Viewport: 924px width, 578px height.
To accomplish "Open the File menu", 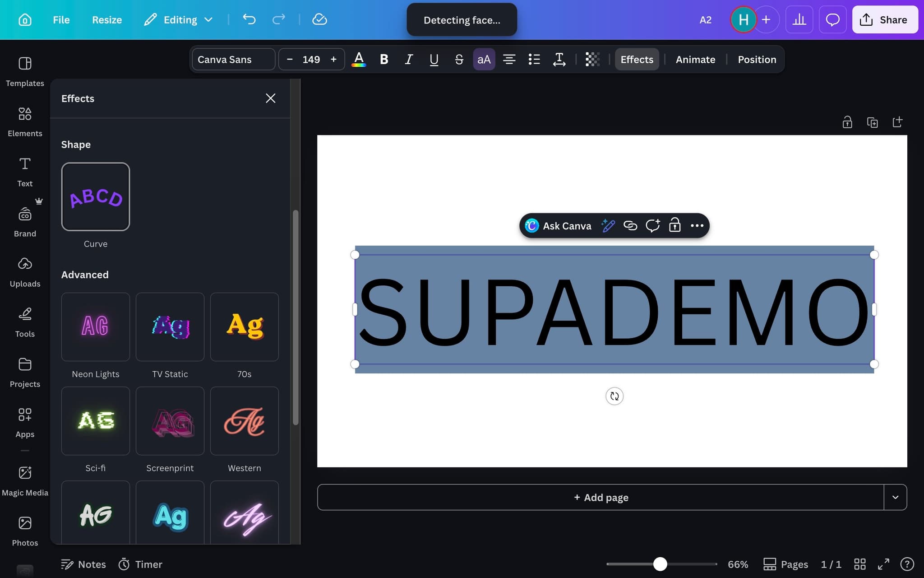I will (61, 19).
